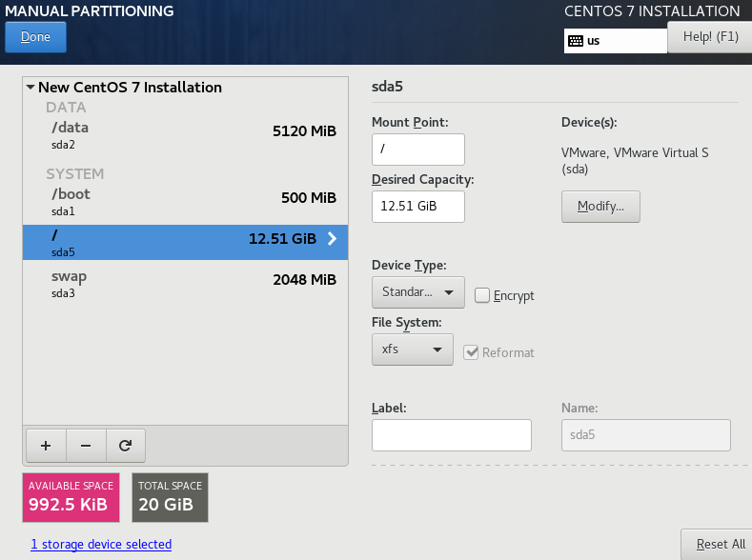Screen dimensions: 752x560
Task: Toggle the Reformat checkbox
Action: point(471,352)
